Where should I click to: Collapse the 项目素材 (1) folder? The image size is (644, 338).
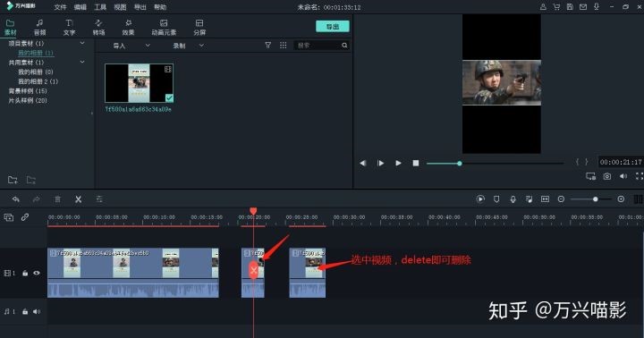(x=82, y=43)
